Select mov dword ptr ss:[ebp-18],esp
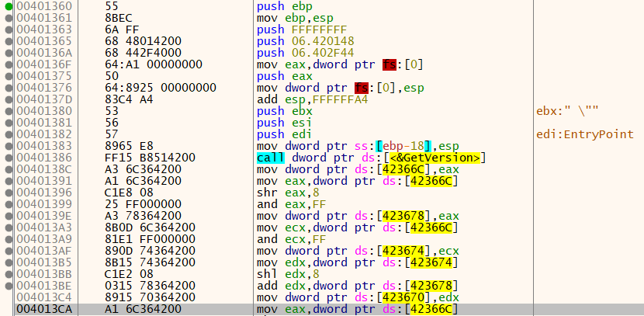 [x=358, y=146]
